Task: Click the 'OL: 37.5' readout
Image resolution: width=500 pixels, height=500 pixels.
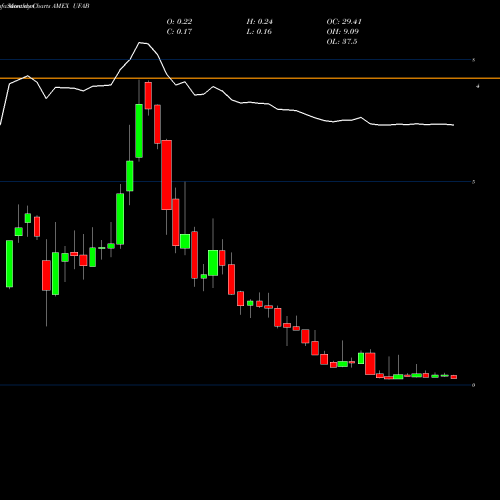Action: (x=342, y=42)
